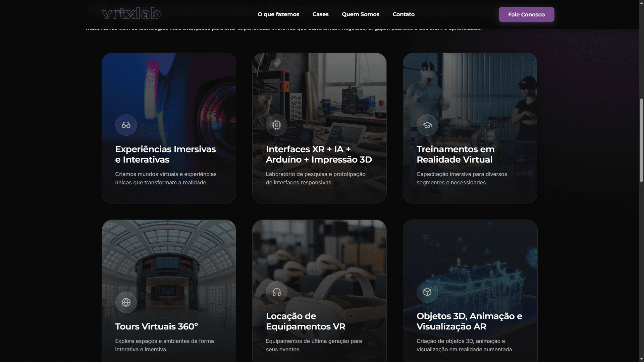
Task: Click the headphones icon on the Locação card
Action: click(277, 292)
